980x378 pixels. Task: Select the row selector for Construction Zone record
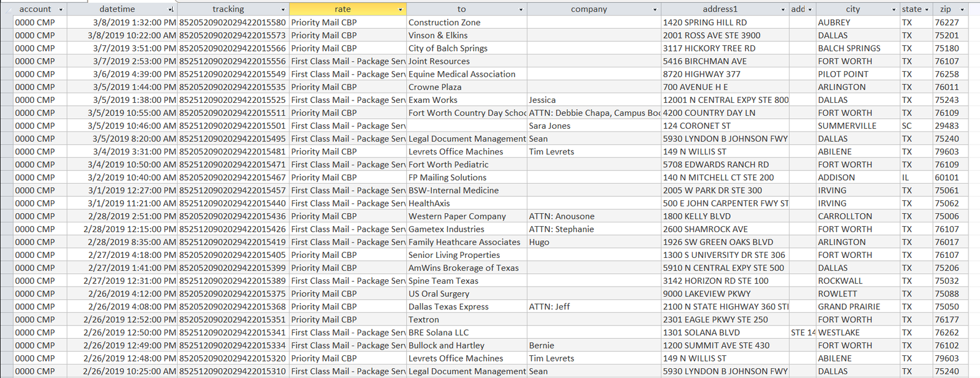tap(6, 23)
